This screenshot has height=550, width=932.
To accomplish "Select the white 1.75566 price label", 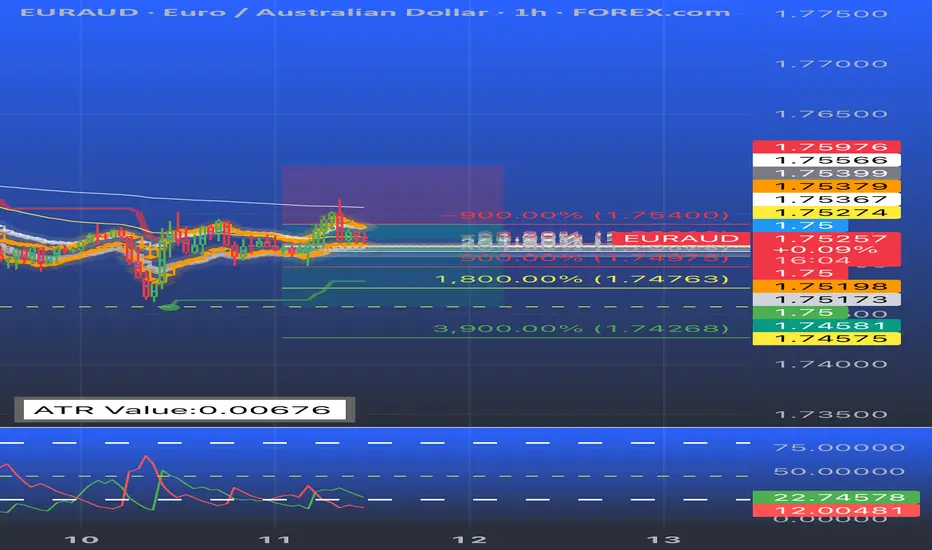I will click(x=826, y=160).
